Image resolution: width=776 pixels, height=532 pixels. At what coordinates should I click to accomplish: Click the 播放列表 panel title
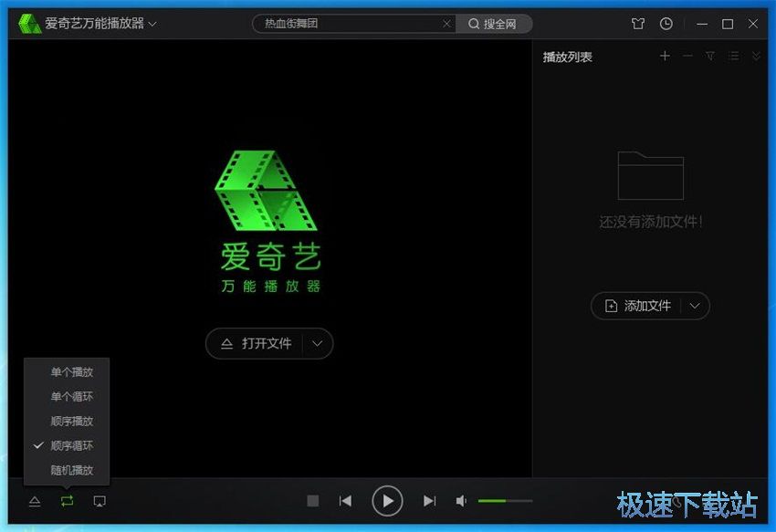point(567,57)
